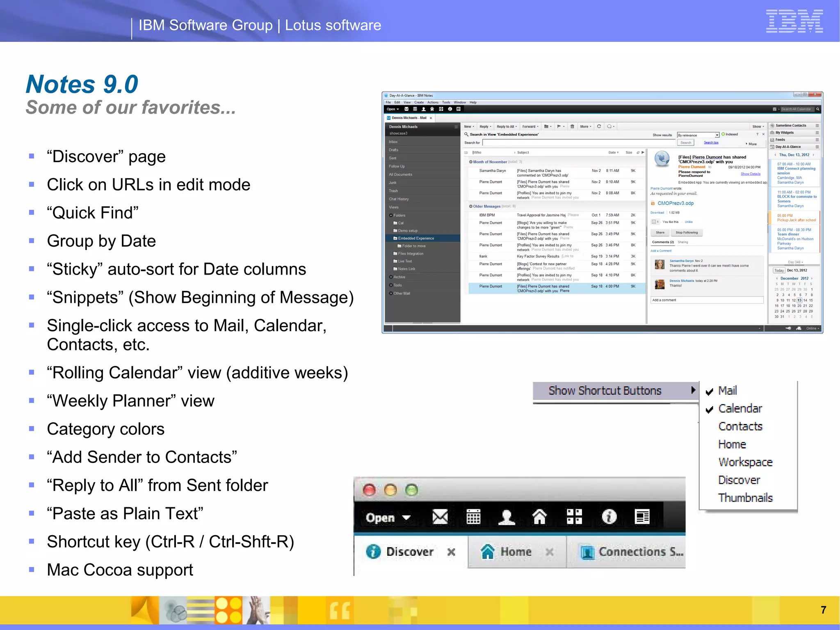Switch to the Sharing tab in the preview
This screenshot has height=630, width=840.
pyautogui.click(x=683, y=242)
